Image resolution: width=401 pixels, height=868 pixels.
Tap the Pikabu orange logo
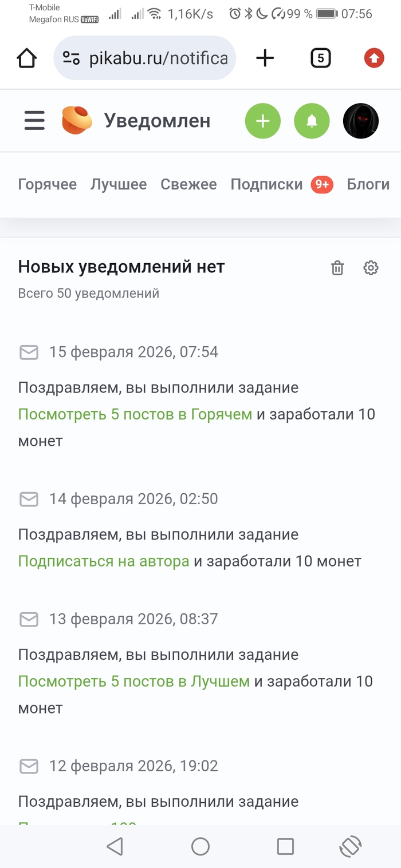77,121
